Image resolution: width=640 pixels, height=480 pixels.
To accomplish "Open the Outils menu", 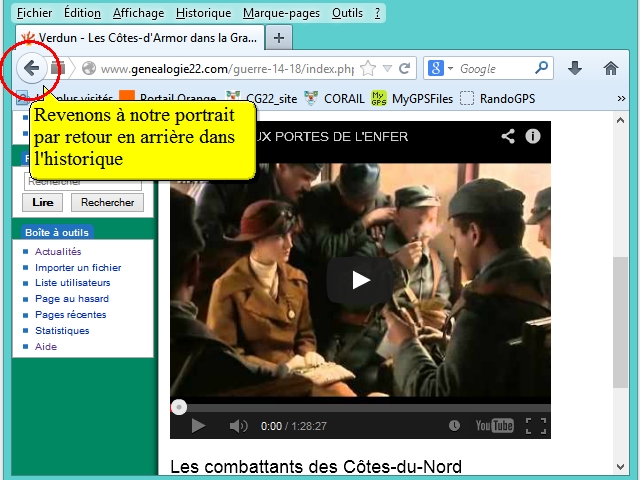I will (347, 13).
